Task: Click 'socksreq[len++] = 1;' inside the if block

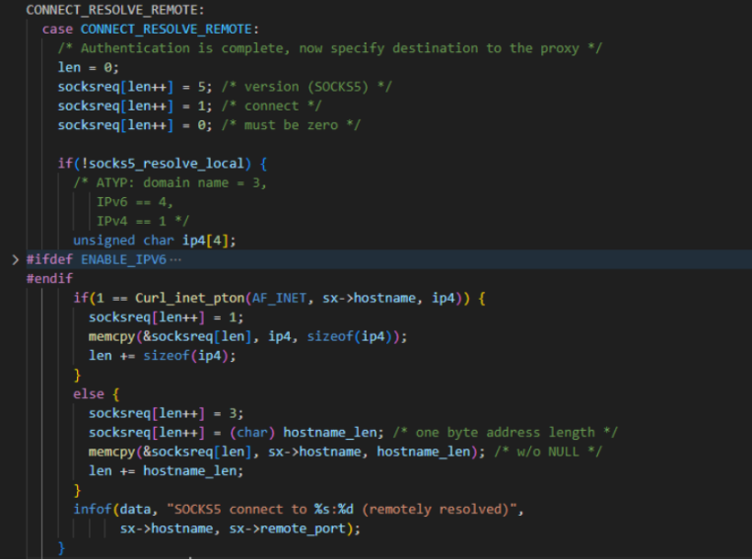Action: pyautogui.click(x=166, y=317)
